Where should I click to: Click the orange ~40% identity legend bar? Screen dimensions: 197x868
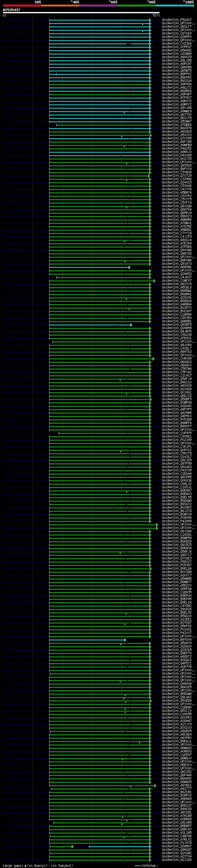[60, 6]
